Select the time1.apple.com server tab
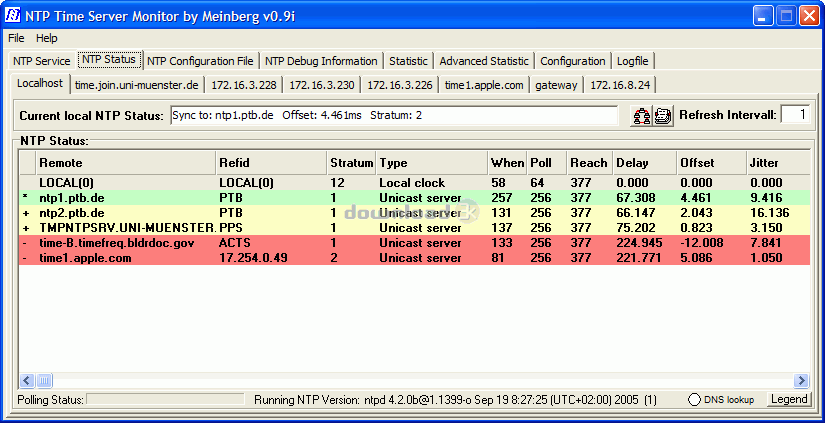Screen dimensions: 825x423 pos(484,85)
